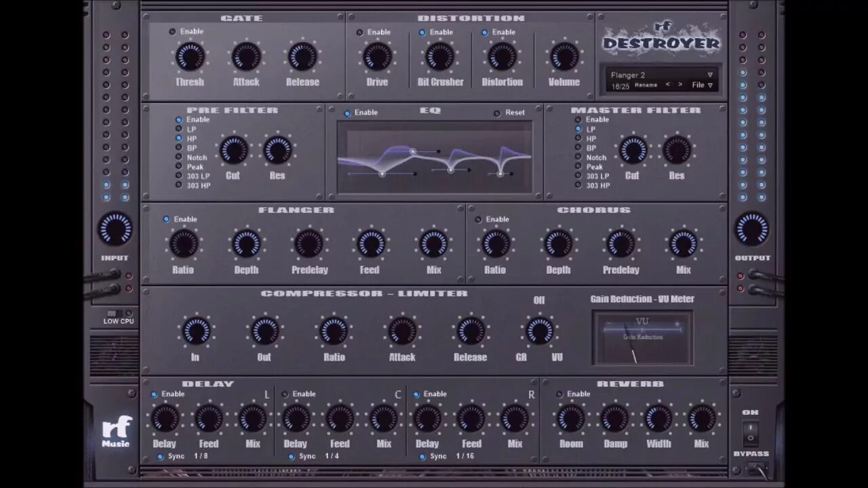Click the Compressor Release knob

click(471, 331)
